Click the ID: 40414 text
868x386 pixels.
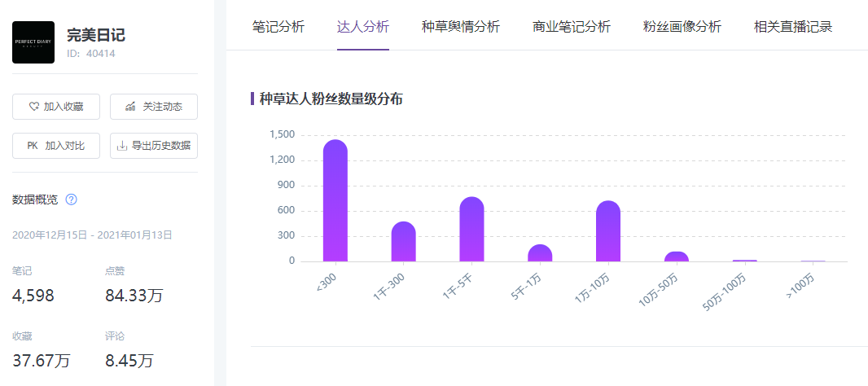click(90, 54)
